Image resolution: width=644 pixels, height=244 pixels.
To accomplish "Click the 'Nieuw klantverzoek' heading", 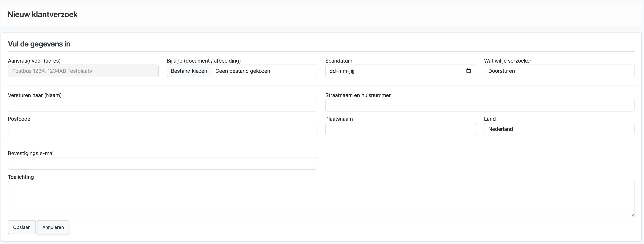I will pos(43,14).
